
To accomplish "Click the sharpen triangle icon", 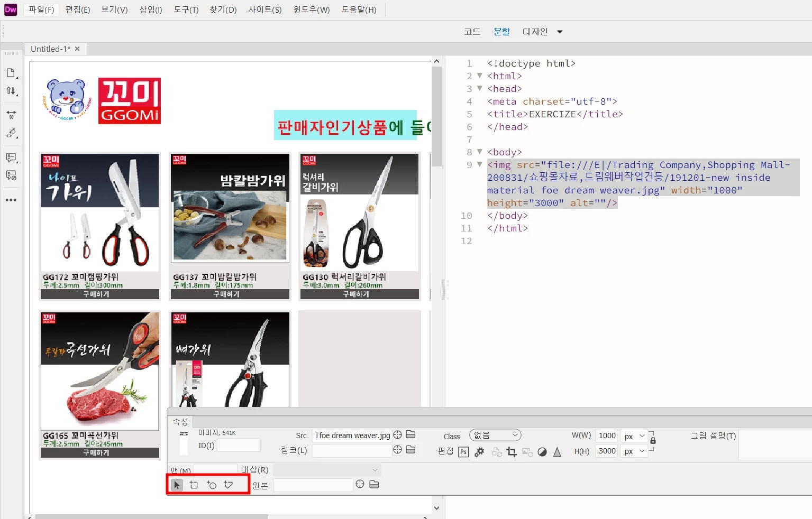I will coord(557,452).
